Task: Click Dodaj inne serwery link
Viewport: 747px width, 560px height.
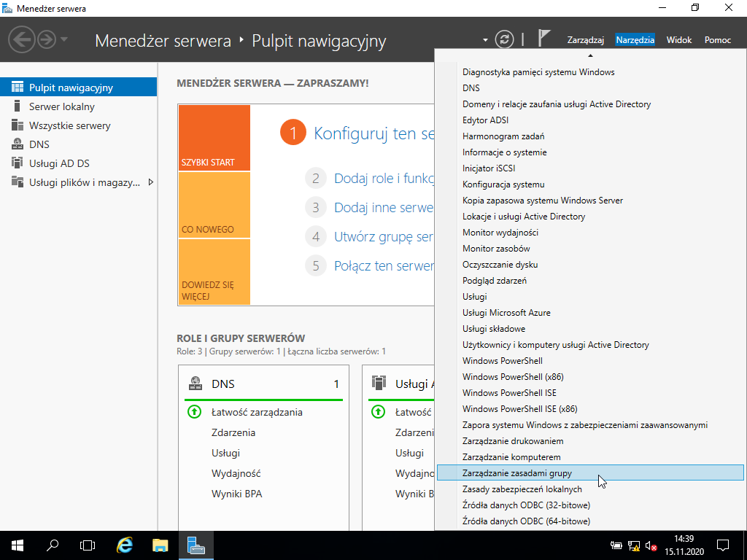Action: (384, 208)
